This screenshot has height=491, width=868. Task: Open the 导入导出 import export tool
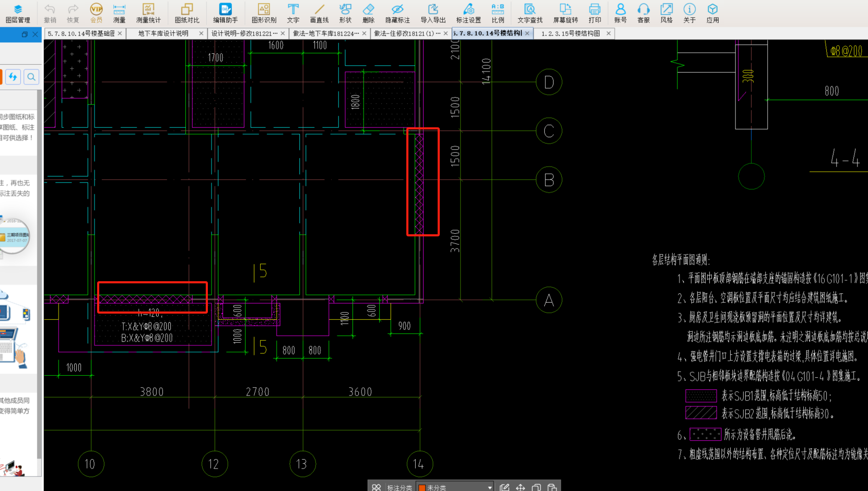433,14
